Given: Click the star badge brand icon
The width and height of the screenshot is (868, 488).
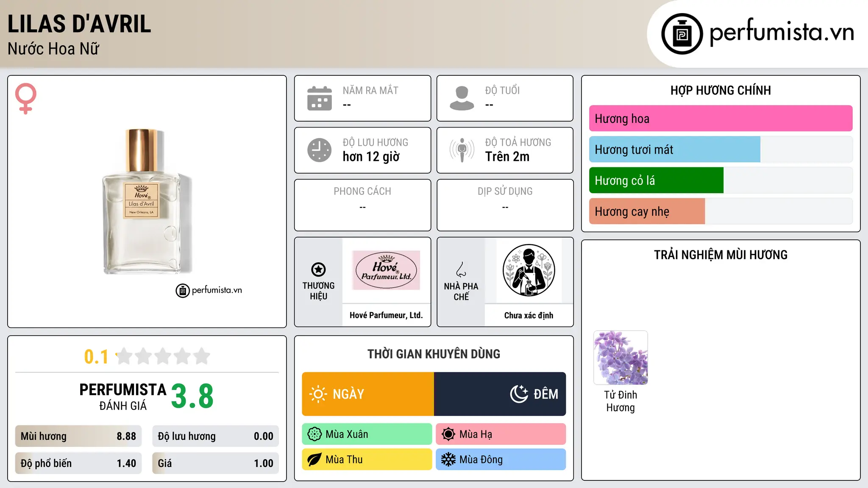Looking at the screenshot, I should coord(318,269).
